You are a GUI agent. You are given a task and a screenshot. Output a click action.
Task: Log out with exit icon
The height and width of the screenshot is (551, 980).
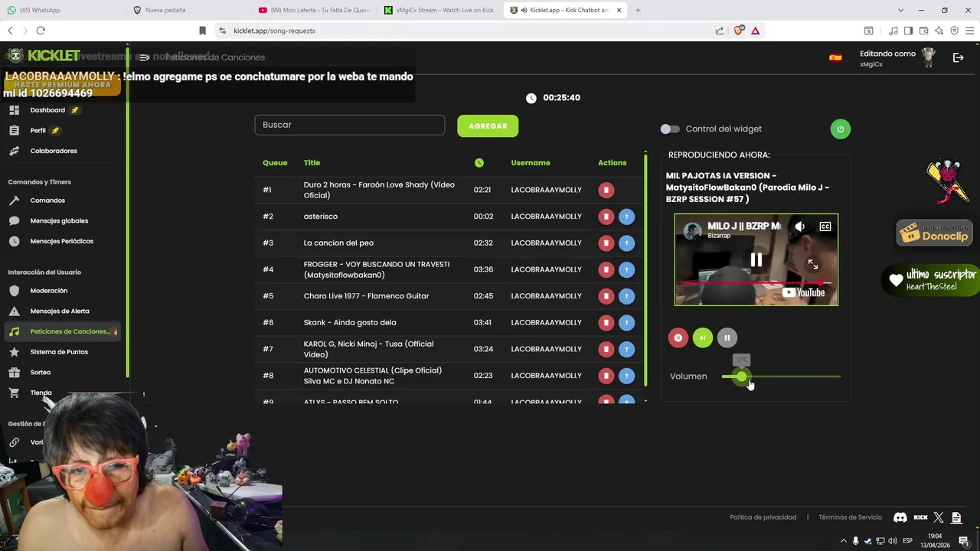click(x=958, y=57)
